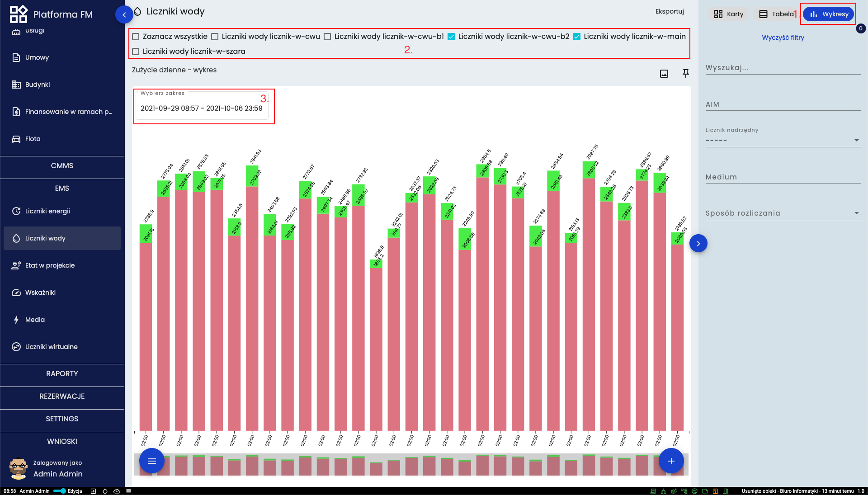This screenshot has height=495, width=868.
Task: Switch to Karty view
Action: click(729, 14)
